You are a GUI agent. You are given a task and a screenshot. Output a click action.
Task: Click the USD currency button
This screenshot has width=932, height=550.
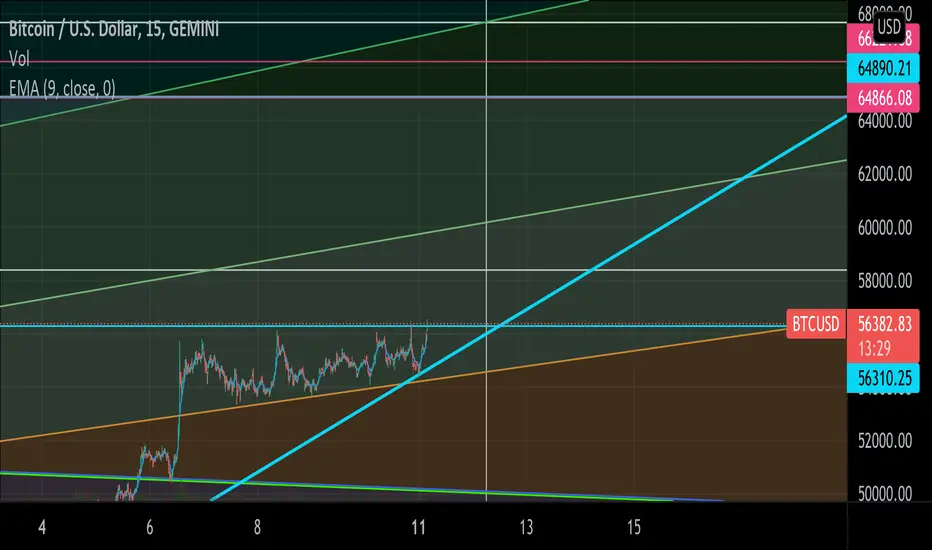[x=889, y=27]
